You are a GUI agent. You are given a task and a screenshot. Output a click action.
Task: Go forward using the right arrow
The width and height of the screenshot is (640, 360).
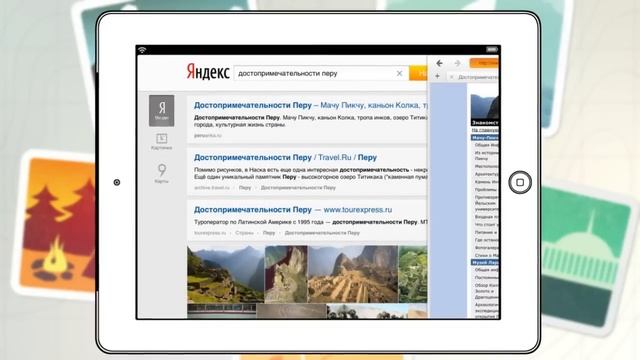pos(457,63)
